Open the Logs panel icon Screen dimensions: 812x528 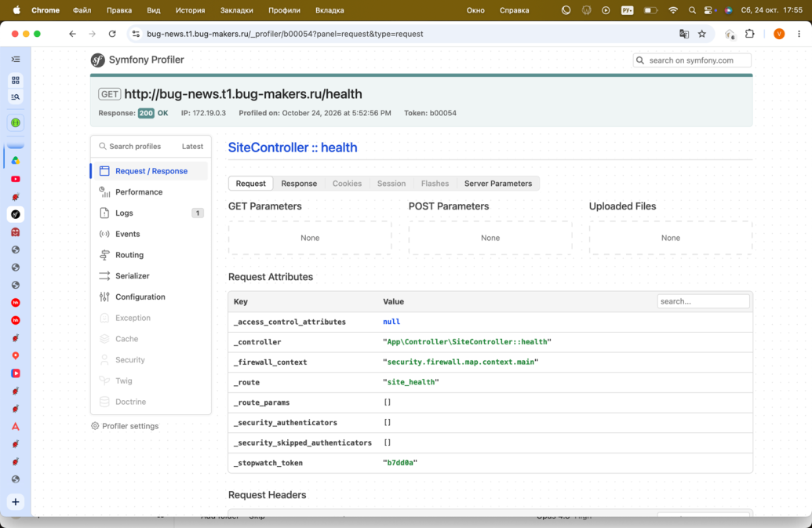[104, 213]
